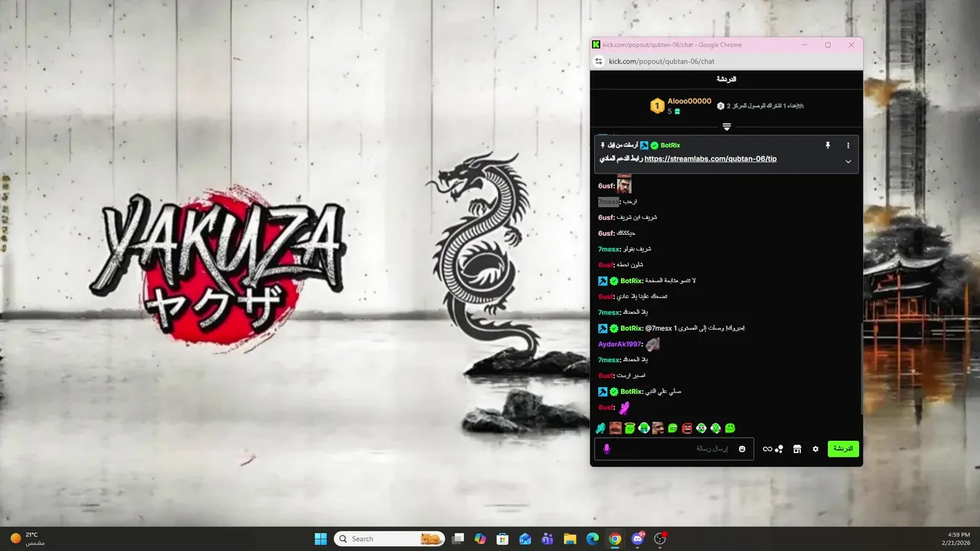Screen dimensions: 980x551
Task: Click the taskbar Search box
Action: click(x=390, y=539)
